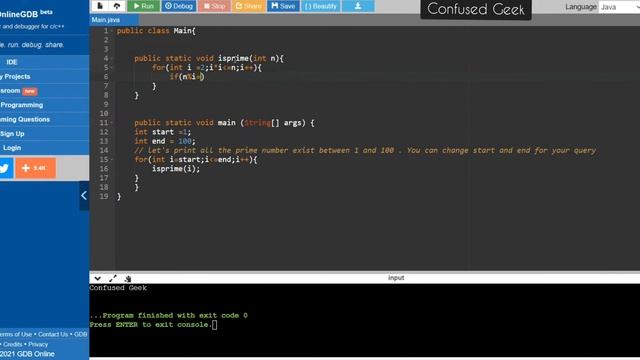This screenshot has width=640, height=360.
Task: Beautify the source code
Action: pos(320,6)
